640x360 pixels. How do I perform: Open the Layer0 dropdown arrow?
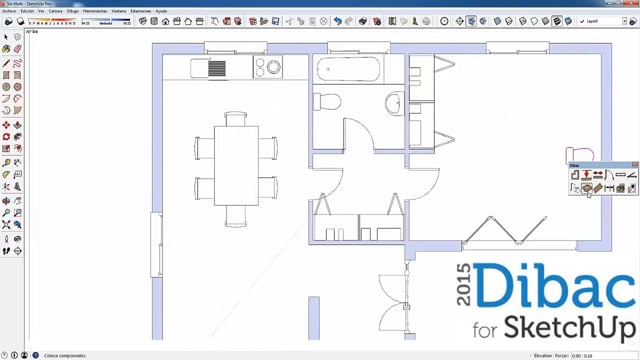click(x=624, y=21)
